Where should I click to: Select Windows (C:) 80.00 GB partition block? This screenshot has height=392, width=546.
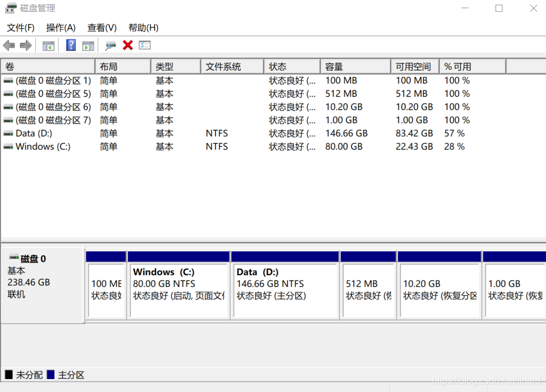[x=178, y=285]
